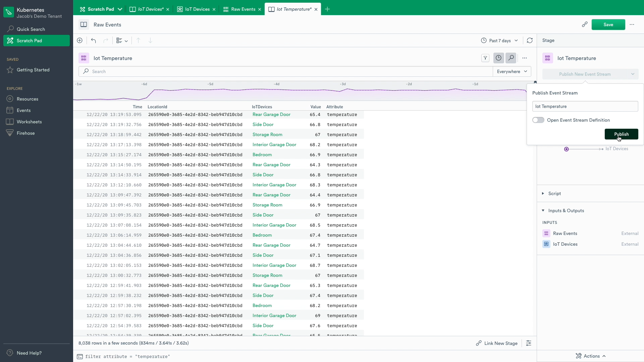Go to Events
Screen dimensions: 644x362
click(x=37, y=110)
